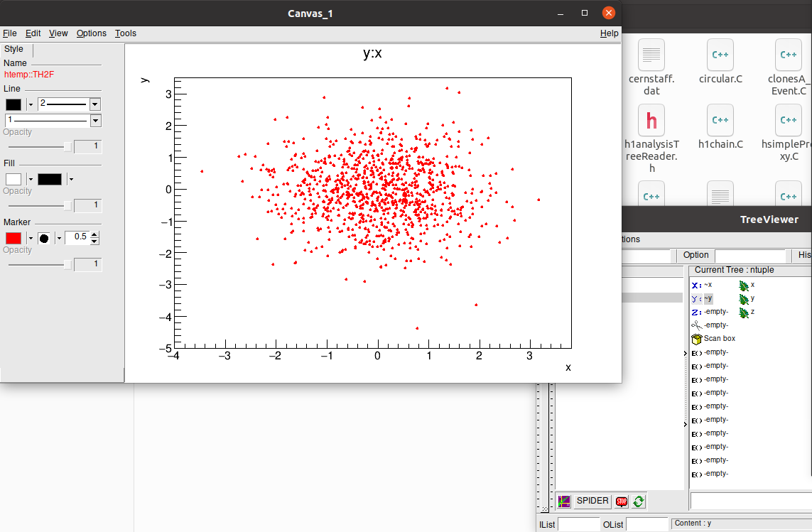Click the Fill opacity value field
Image resolution: width=812 pixels, height=532 pixels.
coord(87,206)
